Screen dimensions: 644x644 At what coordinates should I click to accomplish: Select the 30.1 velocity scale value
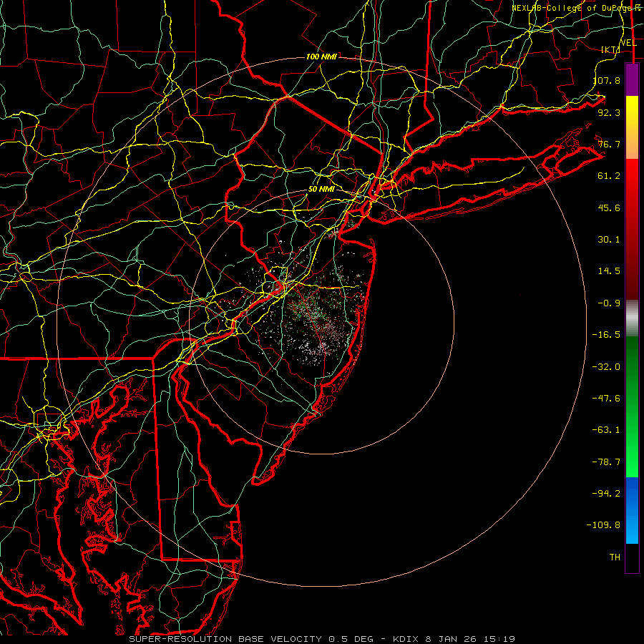[x=609, y=240]
